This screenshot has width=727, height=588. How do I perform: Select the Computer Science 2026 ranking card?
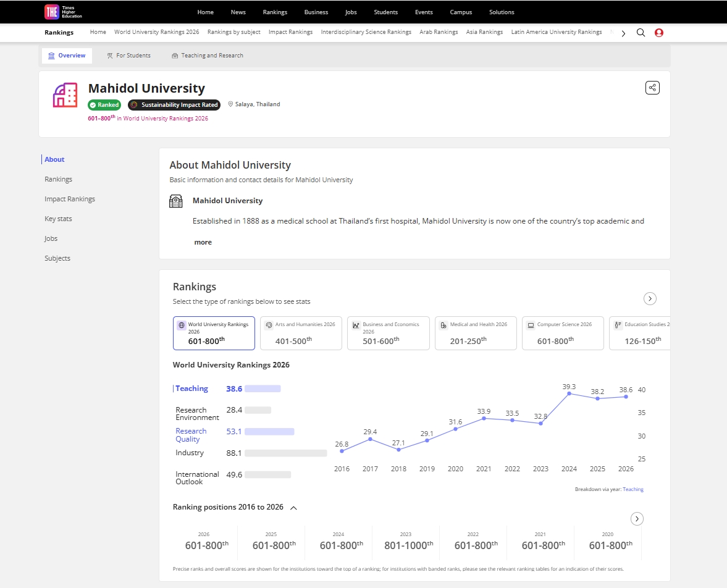click(563, 333)
